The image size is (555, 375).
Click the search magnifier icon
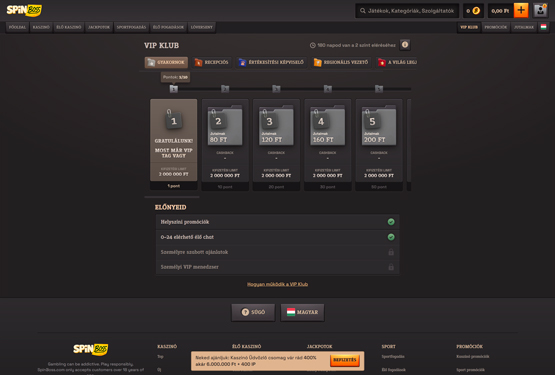(362, 11)
